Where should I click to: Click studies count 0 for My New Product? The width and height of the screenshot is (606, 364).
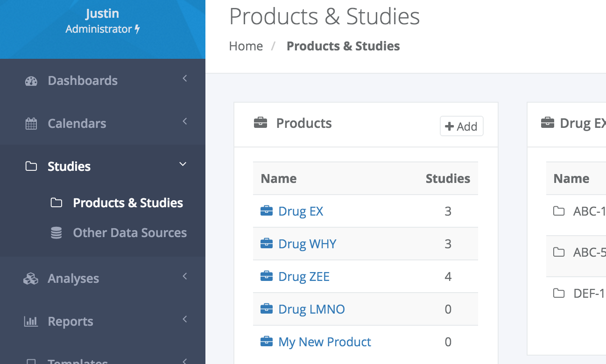[448, 342]
